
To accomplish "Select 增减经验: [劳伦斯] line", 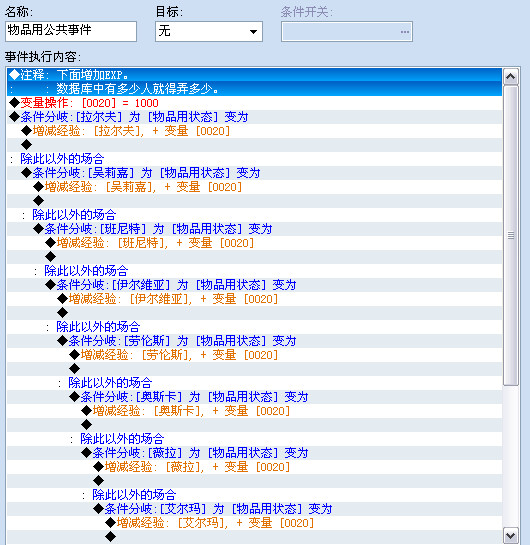I will click(x=255, y=355).
